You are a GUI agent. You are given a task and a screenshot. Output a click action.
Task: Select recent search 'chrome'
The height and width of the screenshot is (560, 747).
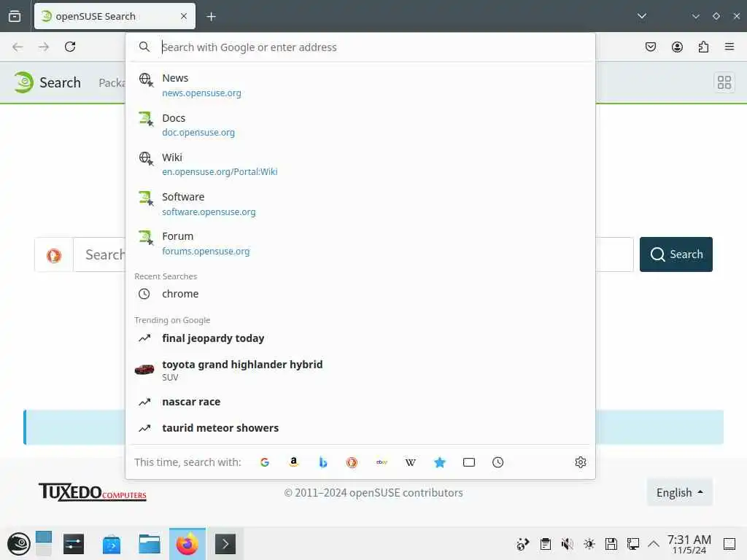(x=360, y=294)
